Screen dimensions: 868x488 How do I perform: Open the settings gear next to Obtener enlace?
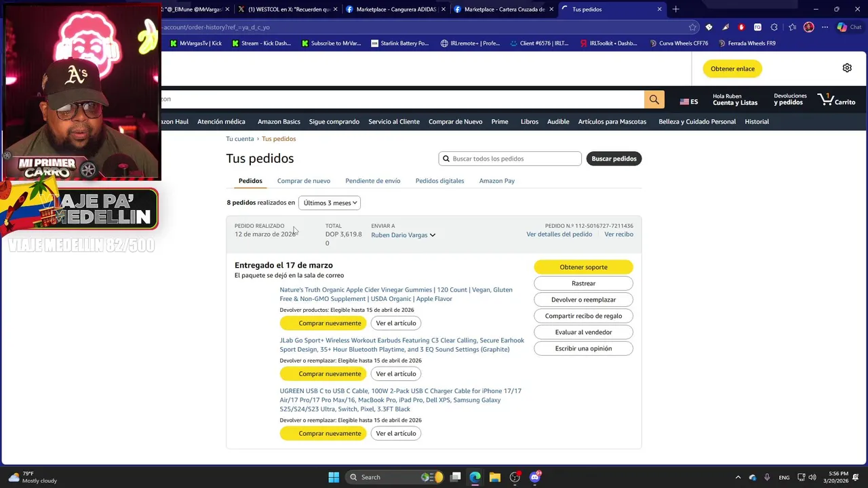(x=847, y=68)
